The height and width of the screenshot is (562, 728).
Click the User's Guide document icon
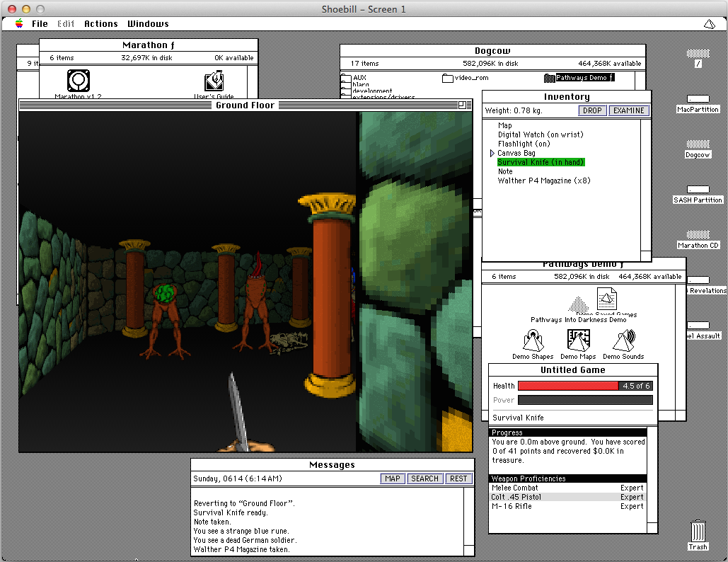coord(214,81)
